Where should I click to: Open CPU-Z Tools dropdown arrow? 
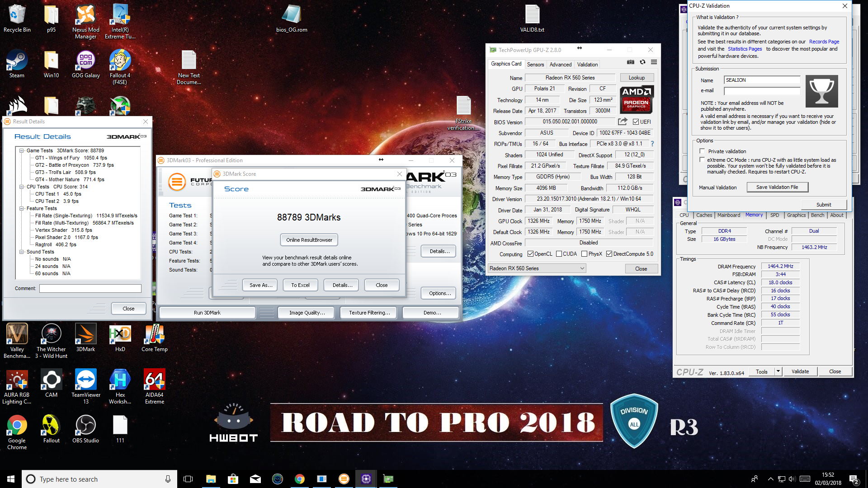coord(778,371)
